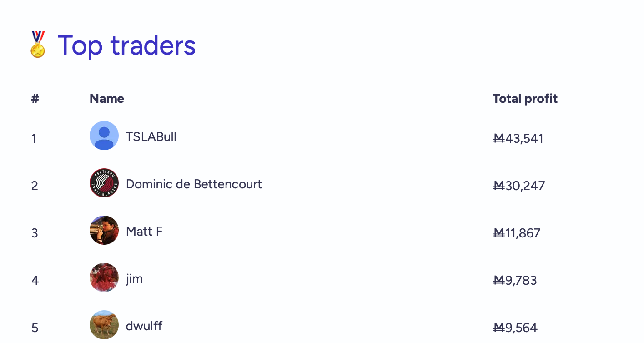Click the Name column header
Screen dimensions: 644x343
107,99
